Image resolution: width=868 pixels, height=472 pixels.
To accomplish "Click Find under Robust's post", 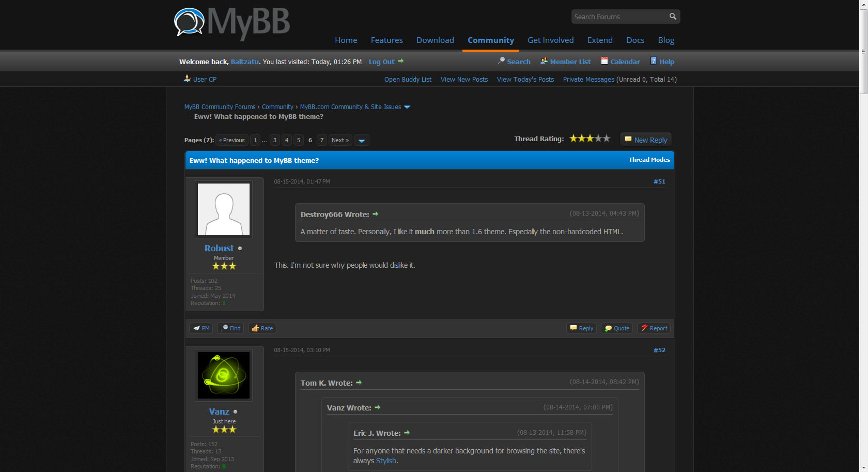I will pyautogui.click(x=230, y=328).
